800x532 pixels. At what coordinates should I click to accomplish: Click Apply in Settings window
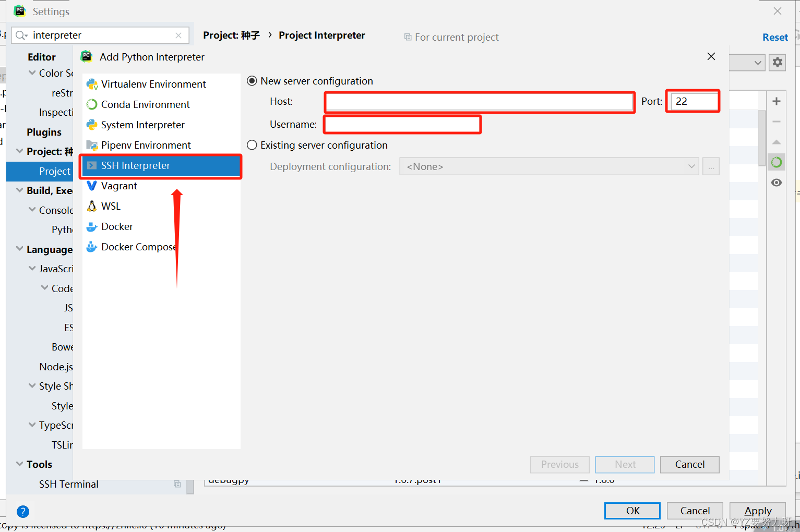pos(758,511)
